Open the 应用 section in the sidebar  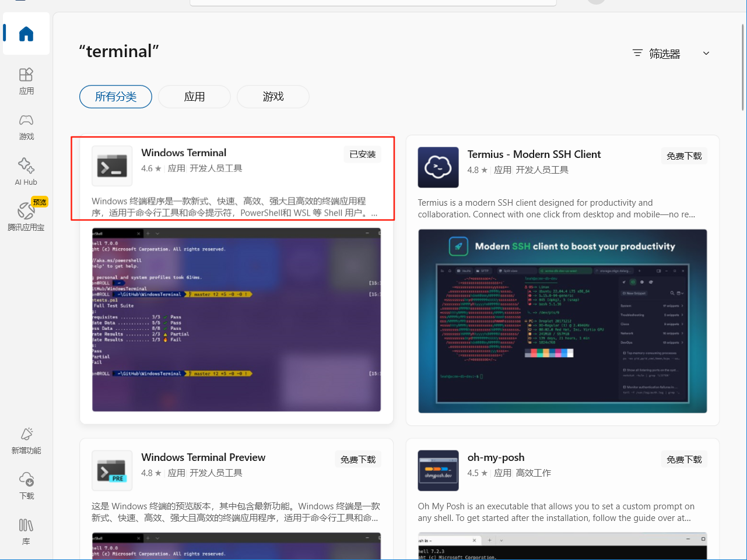[26, 81]
